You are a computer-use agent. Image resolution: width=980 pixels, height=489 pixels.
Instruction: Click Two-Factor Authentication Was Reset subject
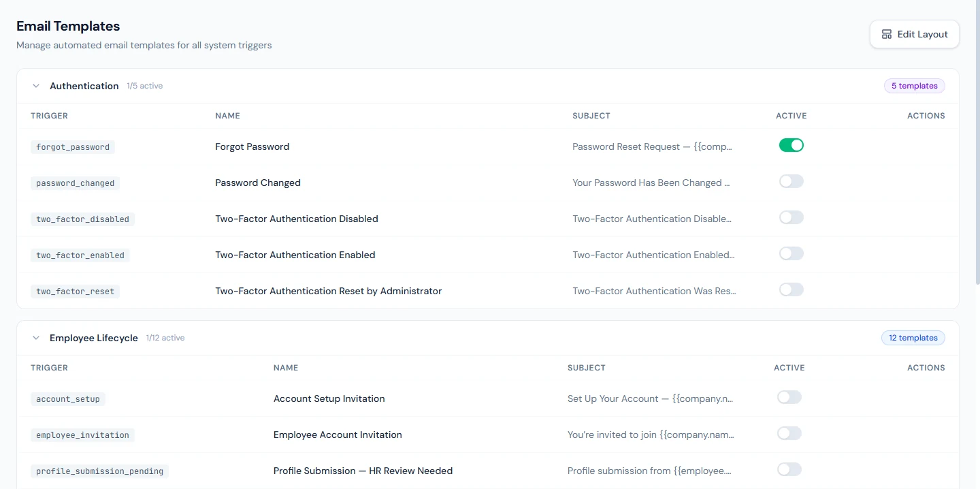coord(654,291)
